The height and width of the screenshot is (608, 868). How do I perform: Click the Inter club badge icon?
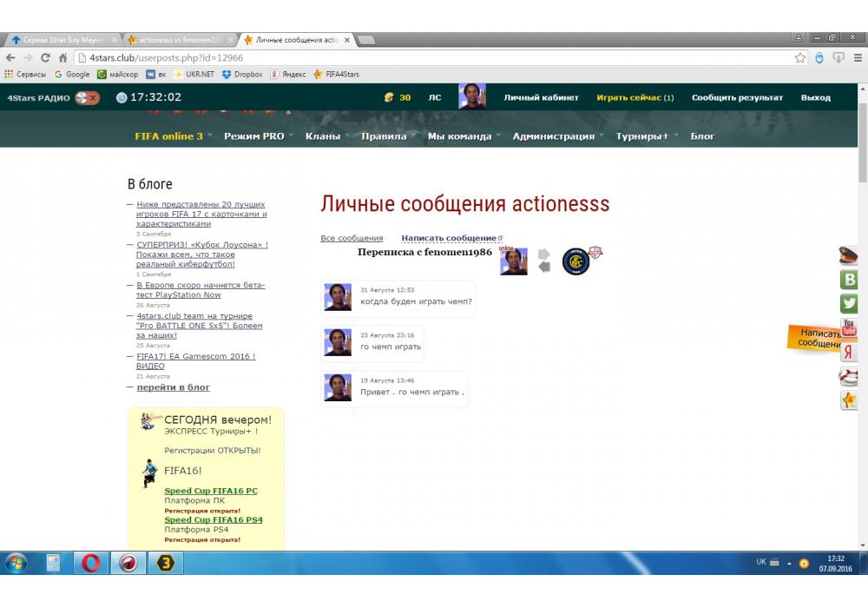575,261
